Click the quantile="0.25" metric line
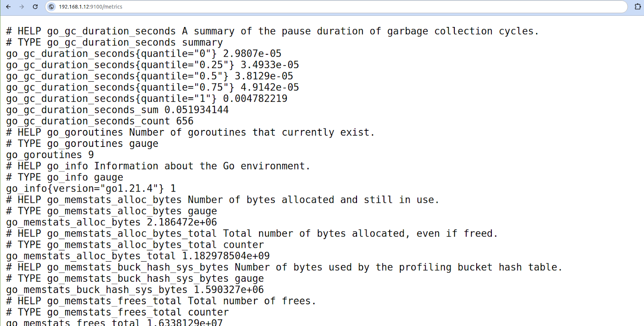The image size is (644, 326). tap(152, 65)
